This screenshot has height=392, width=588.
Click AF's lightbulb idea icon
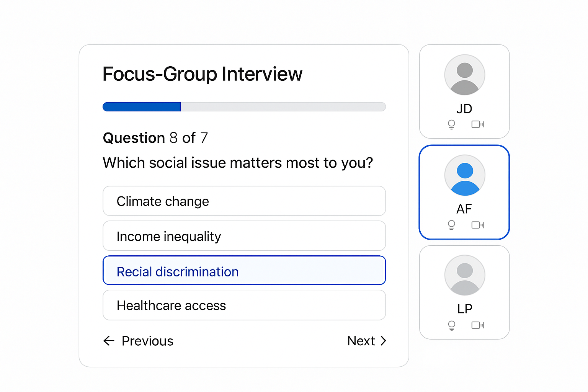[x=451, y=225]
